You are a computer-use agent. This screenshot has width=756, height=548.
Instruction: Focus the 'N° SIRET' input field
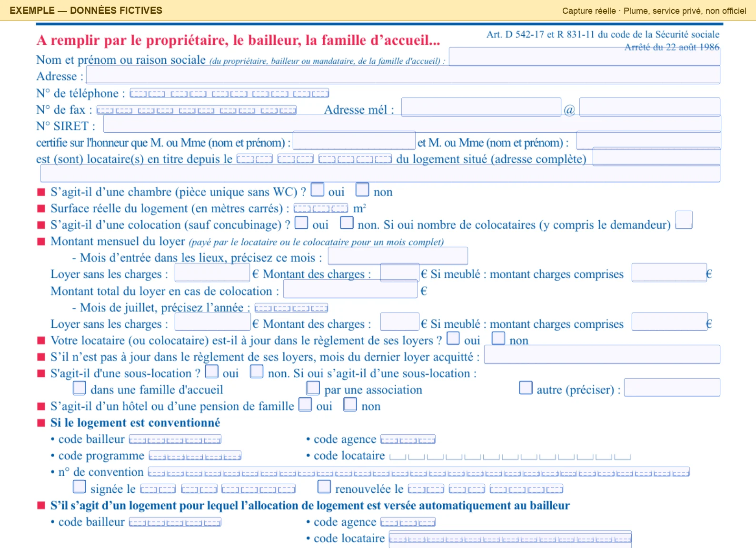pos(412,124)
